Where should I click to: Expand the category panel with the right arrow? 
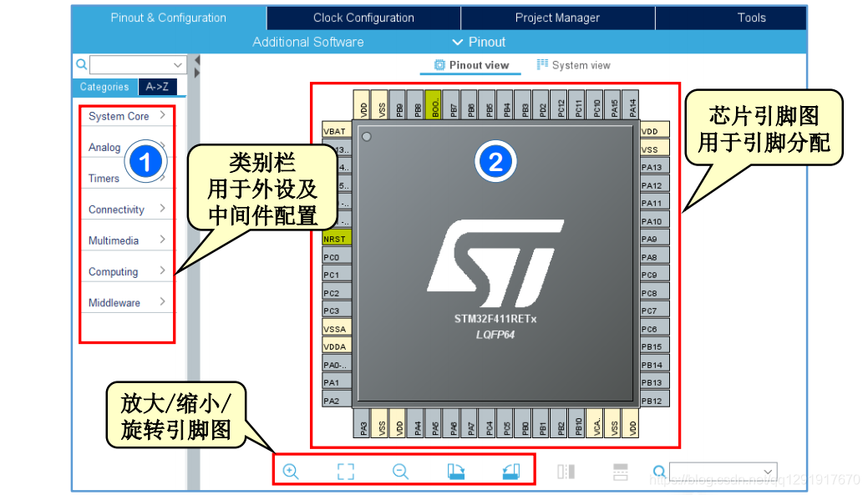197,73
